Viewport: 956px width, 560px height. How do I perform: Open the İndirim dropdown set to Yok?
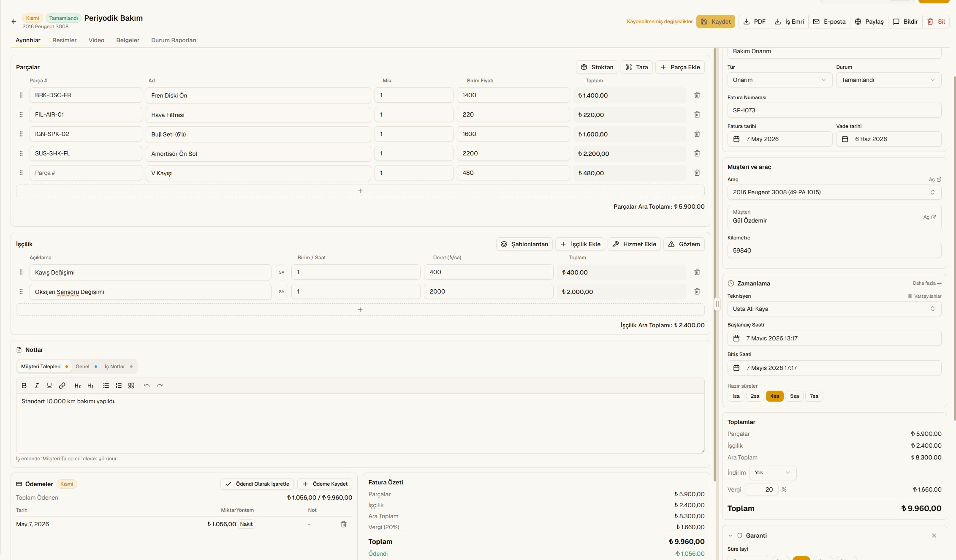tap(773, 473)
